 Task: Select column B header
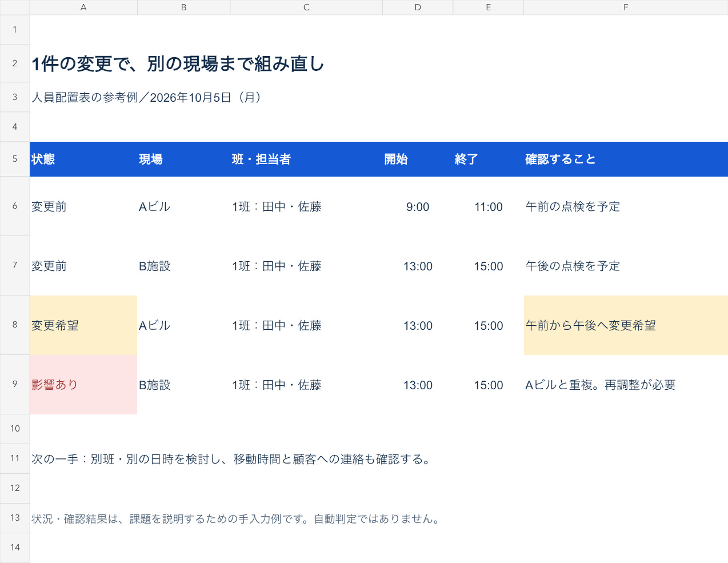click(x=183, y=7)
